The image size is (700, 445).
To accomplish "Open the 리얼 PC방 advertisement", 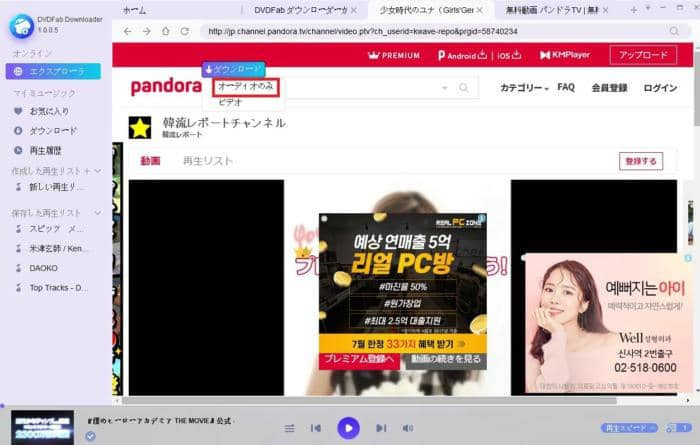I will tap(402, 281).
